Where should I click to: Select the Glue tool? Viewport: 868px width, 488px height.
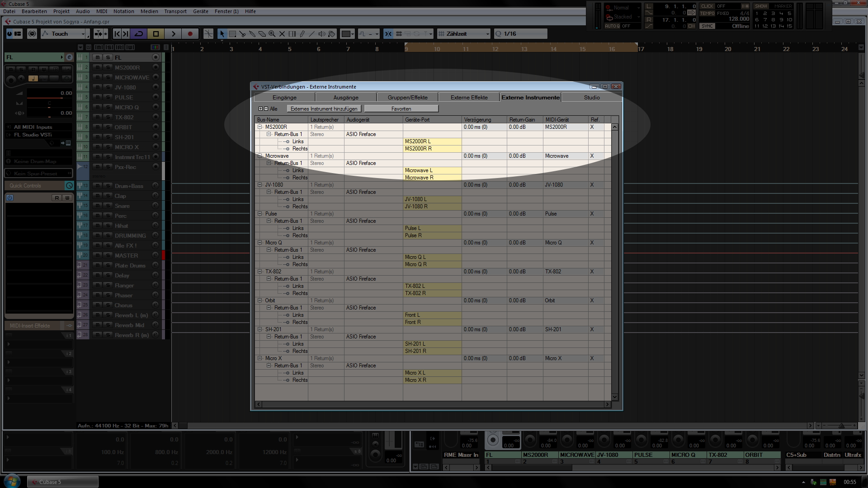tap(252, 34)
